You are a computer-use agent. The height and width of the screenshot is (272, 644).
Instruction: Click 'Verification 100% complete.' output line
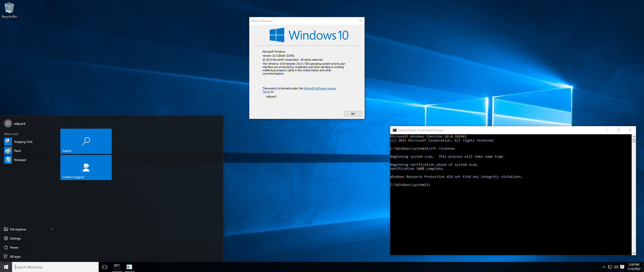[417, 169]
